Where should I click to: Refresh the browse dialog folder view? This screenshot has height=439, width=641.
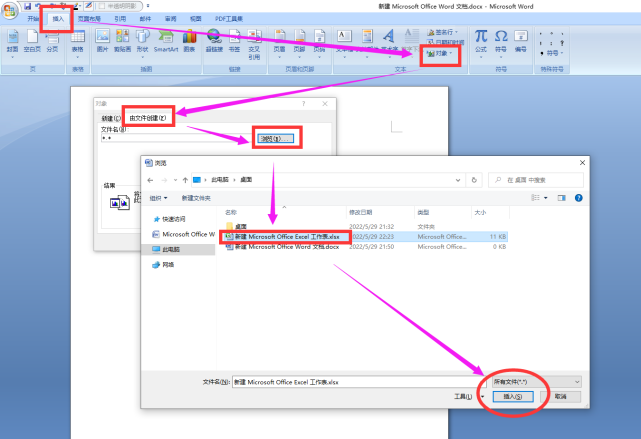pyautogui.click(x=474, y=180)
